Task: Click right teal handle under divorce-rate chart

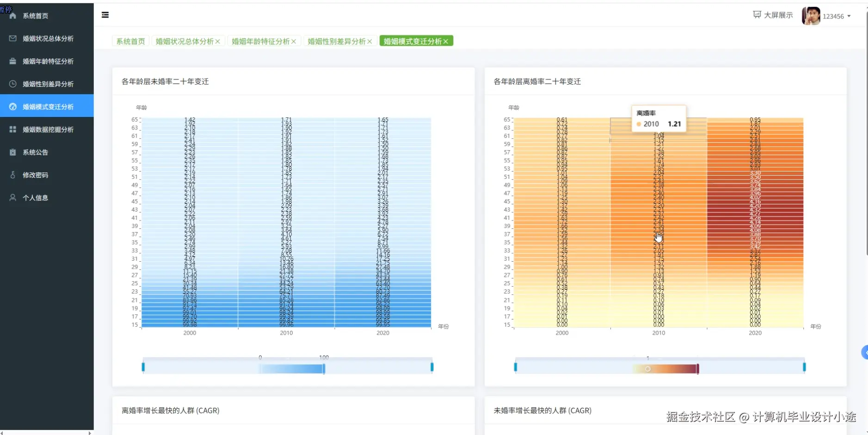Action: [x=804, y=367]
